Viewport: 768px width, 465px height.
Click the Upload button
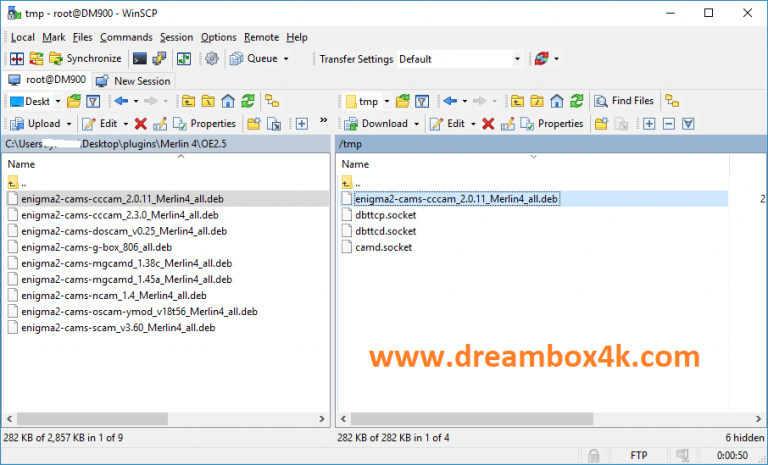coord(35,124)
